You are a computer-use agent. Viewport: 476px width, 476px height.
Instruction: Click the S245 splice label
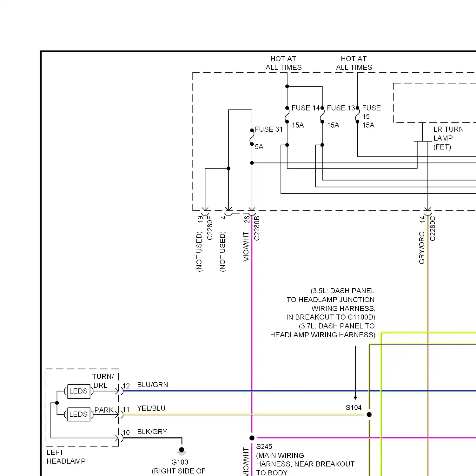pyautogui.click(x=264, y=446)
